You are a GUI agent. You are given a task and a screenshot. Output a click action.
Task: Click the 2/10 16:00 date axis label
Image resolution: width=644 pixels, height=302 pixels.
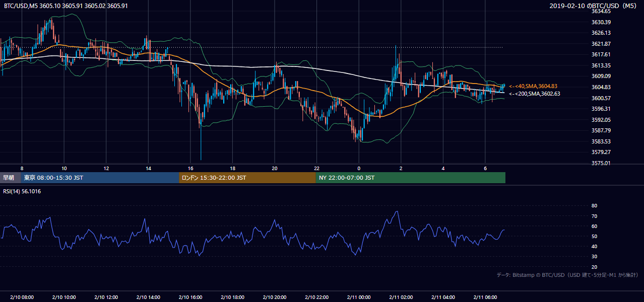click(x=190, y=297)
